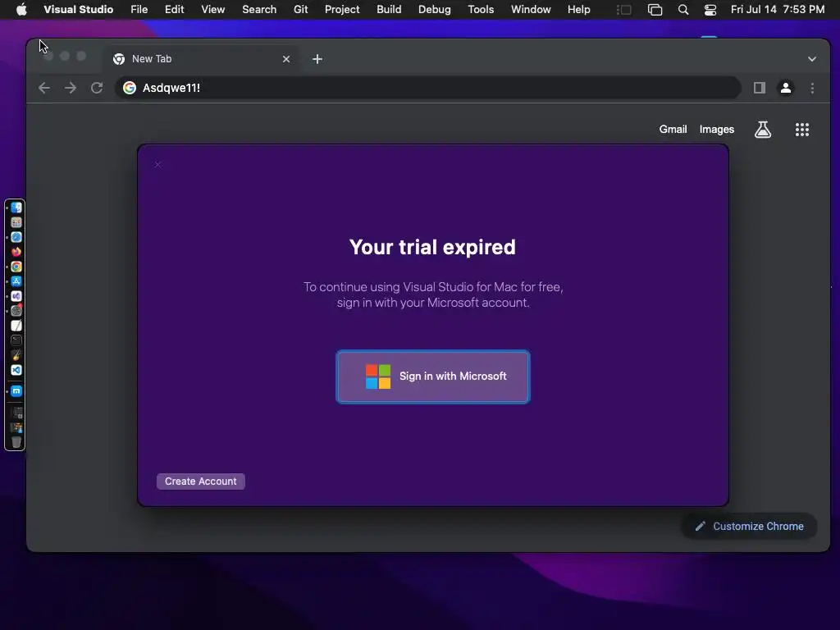The width and height of the screenshot is (840, 630).
Task: Open Search Labs flask icon
Action: tap(763, 129)
